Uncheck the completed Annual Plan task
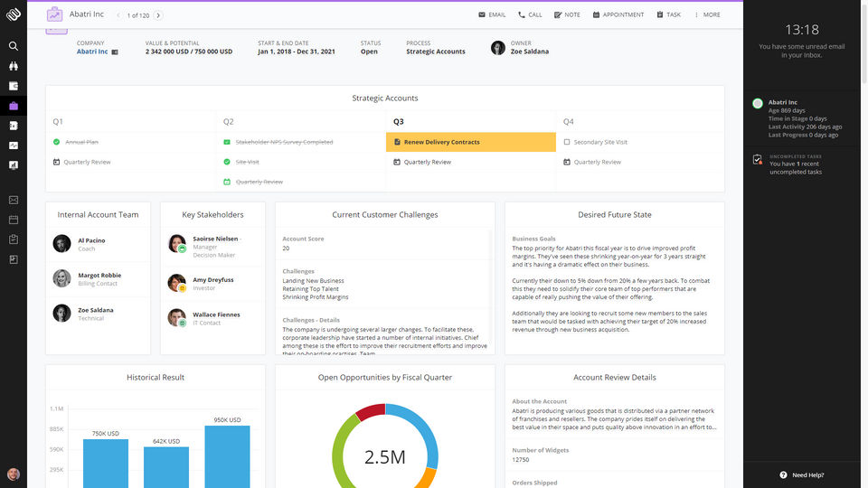 (x=56, y=142)
